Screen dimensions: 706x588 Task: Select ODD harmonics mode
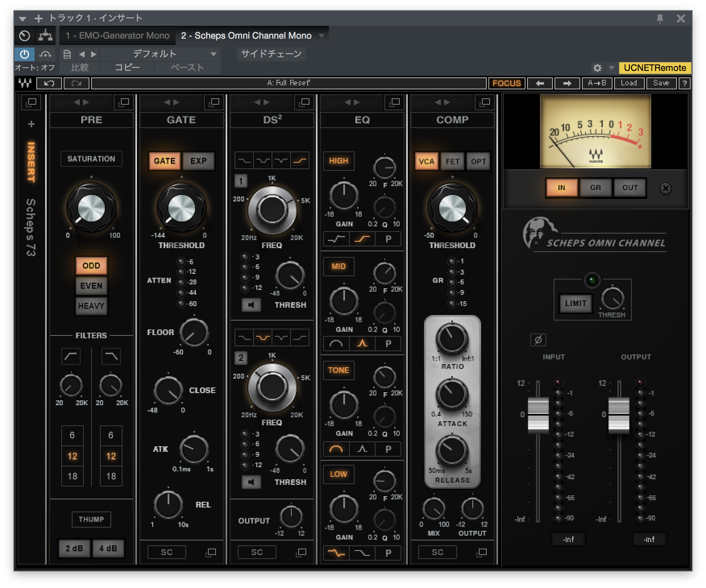(x=91, y=265)
